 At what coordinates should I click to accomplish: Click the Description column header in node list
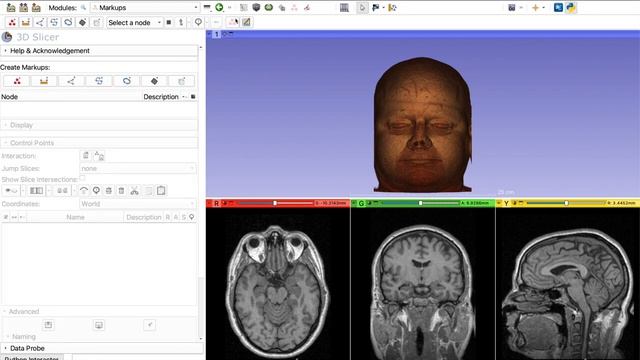(x=161, y=97)
